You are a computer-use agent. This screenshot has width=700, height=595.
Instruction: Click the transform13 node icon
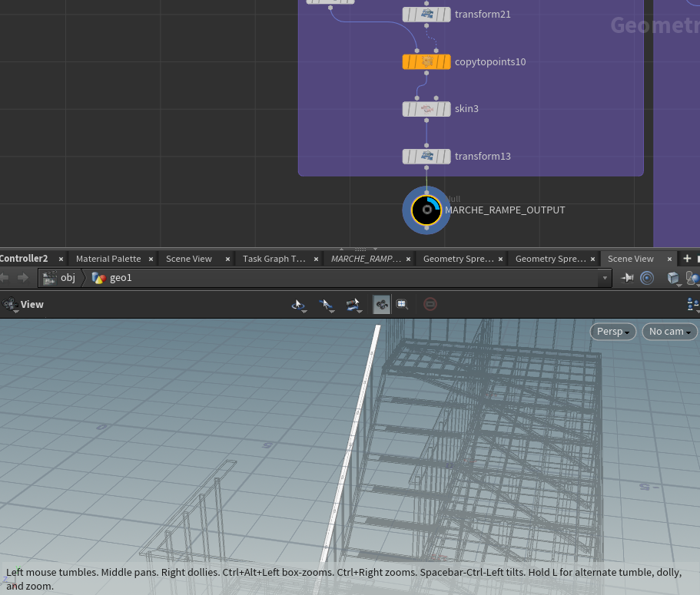426,157
